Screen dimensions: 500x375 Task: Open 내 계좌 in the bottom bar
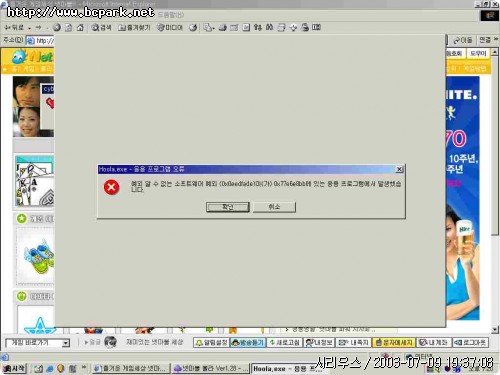point(433,342)
